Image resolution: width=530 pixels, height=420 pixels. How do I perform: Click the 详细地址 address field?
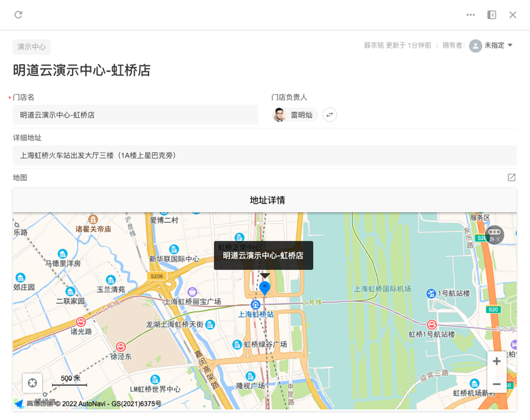[265, 155]
